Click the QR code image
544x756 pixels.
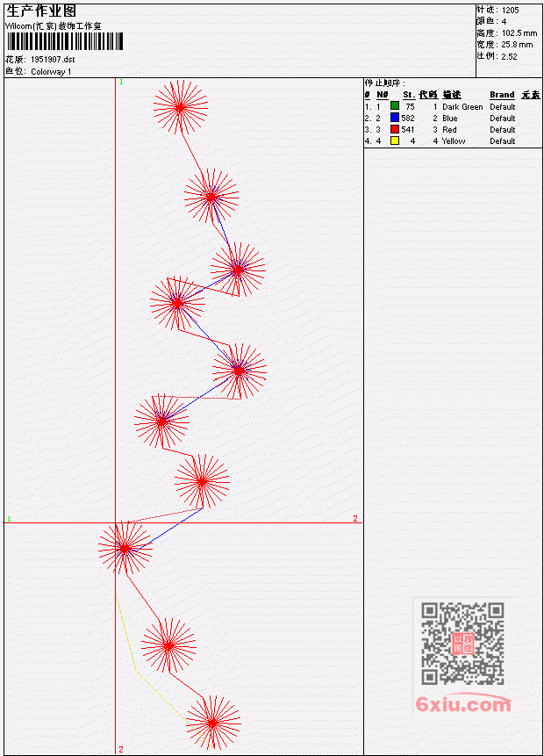[x=462, y=644]
